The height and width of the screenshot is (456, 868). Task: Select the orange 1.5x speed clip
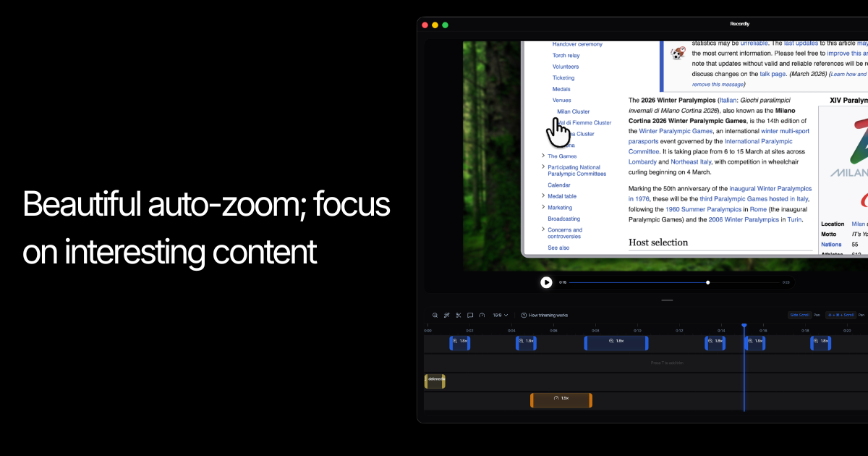click(561, 400)
